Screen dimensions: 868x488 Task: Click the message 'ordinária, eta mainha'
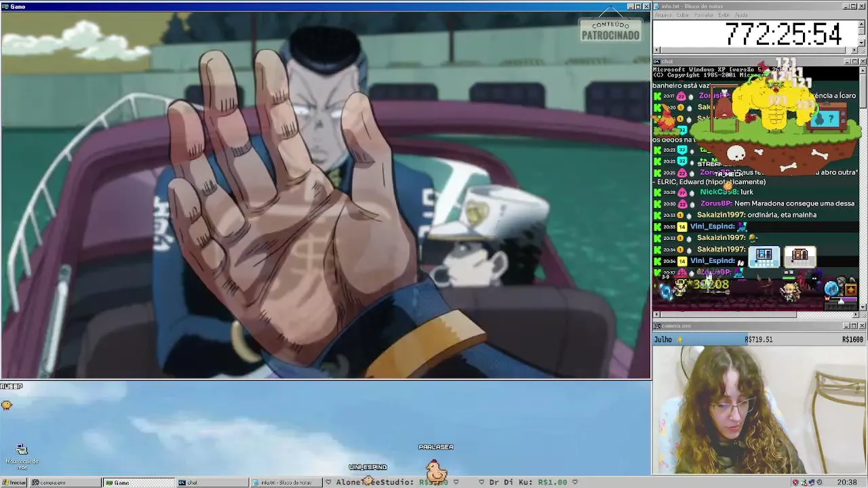(x=783, y=215)
